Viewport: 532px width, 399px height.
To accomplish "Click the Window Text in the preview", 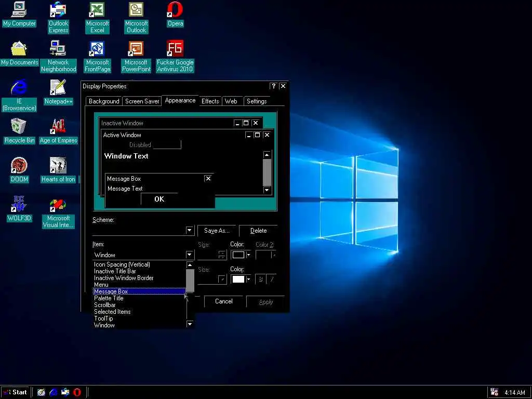I will (126, 156).
